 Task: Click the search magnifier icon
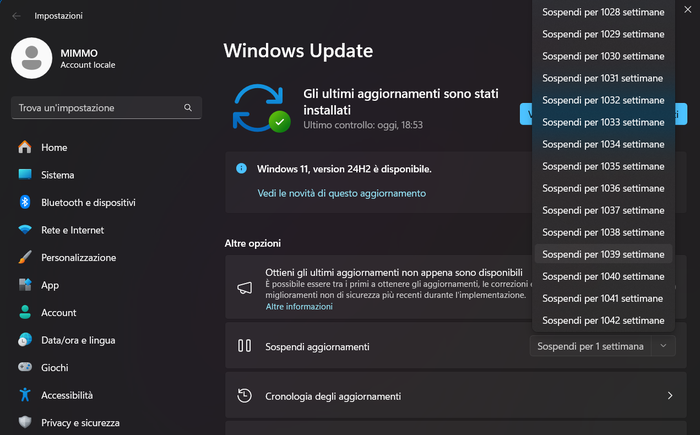(x=188, y=108)
